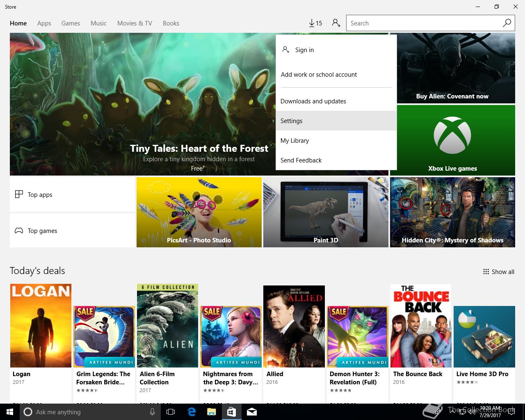Open Downloads and updates menu entry
The image size is (525, 420).
[336, 101]
